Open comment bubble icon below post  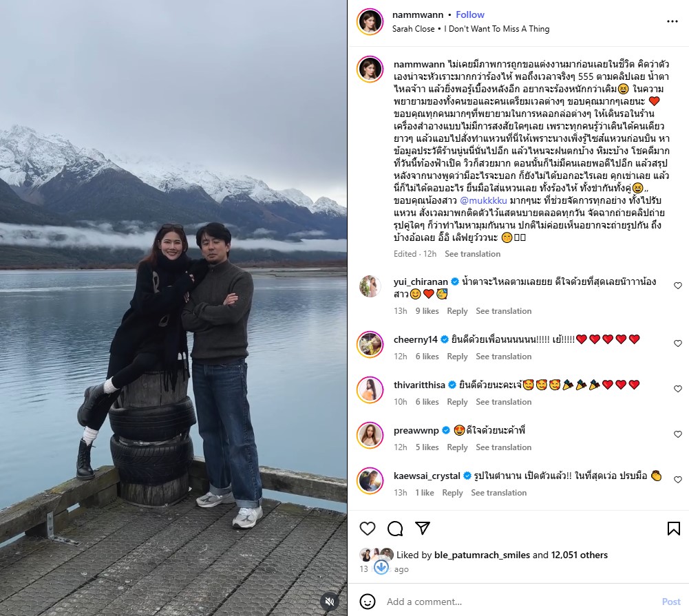[x=395, y=529]
